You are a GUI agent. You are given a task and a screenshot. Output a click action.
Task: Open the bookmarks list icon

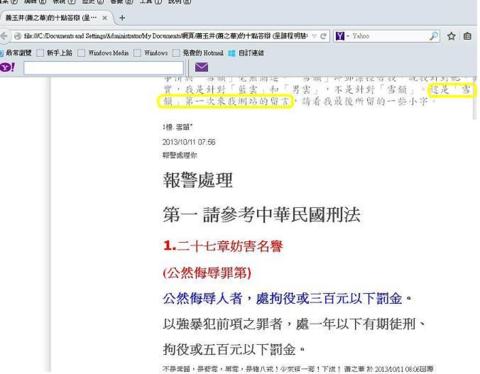pyautogui.click(x=467, y=36)
